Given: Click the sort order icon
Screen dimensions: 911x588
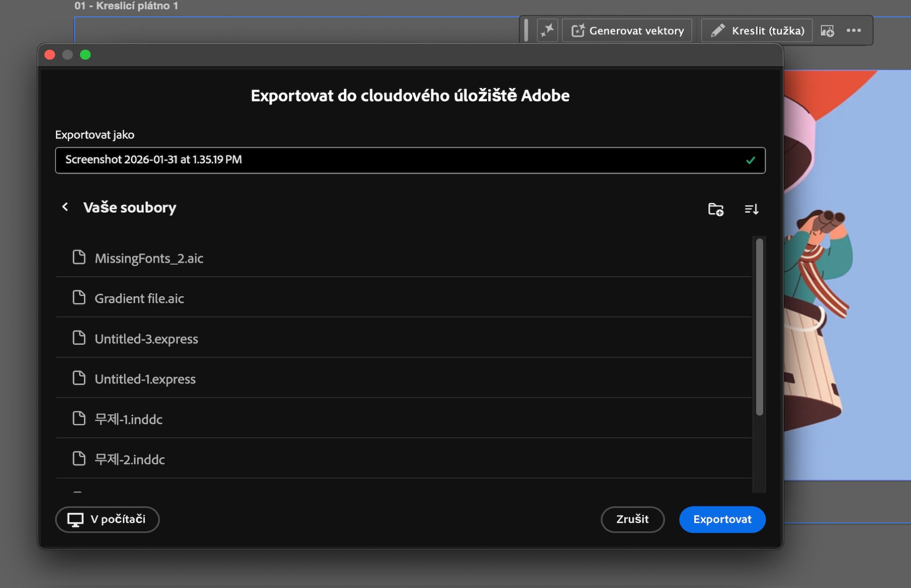Looking at the screenshot, I should point(752,209).
